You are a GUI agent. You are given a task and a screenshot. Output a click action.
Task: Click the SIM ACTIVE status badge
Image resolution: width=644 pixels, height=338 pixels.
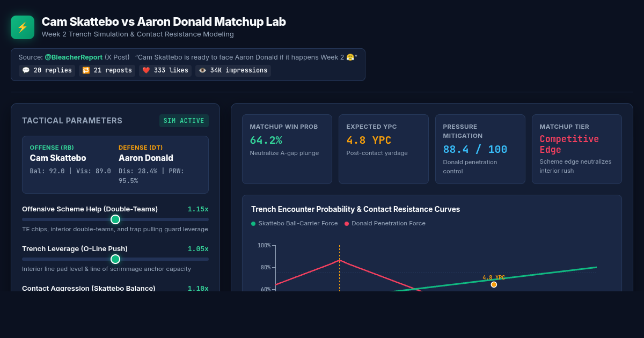point(184,121)
